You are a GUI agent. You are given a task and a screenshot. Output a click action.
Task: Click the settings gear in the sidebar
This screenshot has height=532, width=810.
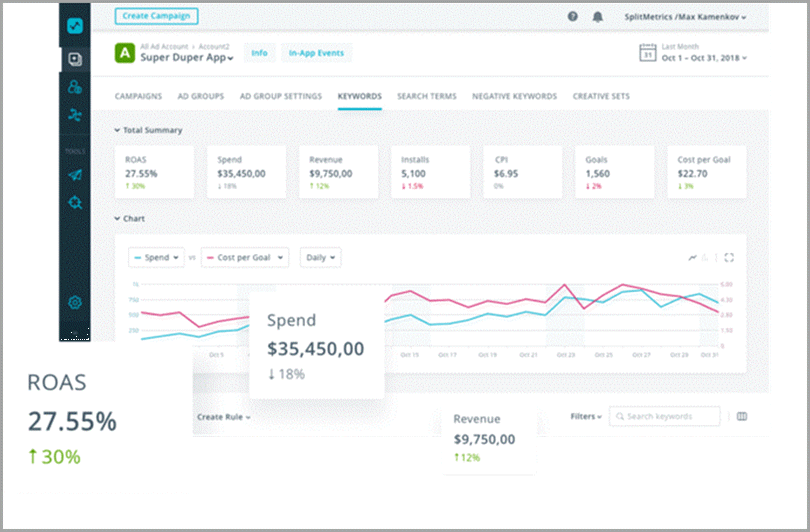point(74,302)
